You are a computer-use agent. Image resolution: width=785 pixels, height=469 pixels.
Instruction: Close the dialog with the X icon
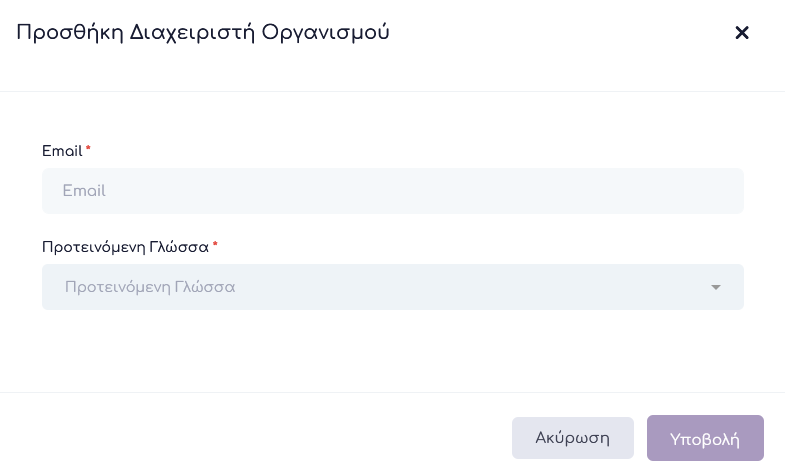pyautogui.click(x=742, y=33)
